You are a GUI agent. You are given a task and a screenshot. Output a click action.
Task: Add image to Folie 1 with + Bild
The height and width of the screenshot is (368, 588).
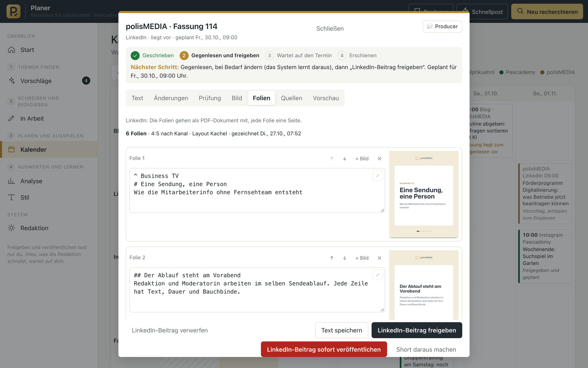click(362, 159)
